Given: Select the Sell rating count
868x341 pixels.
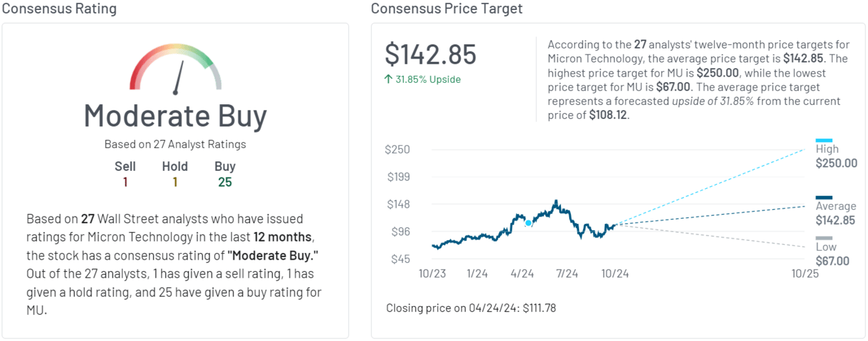Looking at the screenshot, I should [x=125, y=182].
